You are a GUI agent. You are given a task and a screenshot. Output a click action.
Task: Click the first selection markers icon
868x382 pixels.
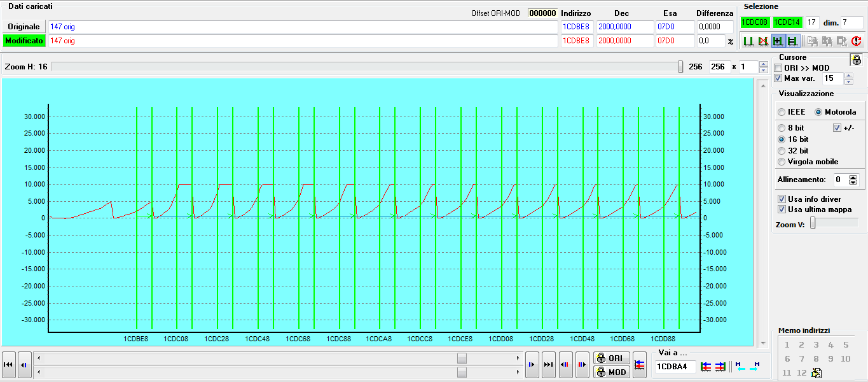point(748,41)
